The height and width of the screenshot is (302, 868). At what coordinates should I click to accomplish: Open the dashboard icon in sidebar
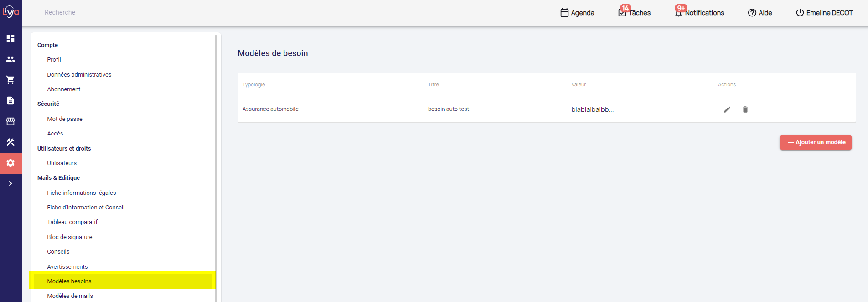(x=10, y=38)
